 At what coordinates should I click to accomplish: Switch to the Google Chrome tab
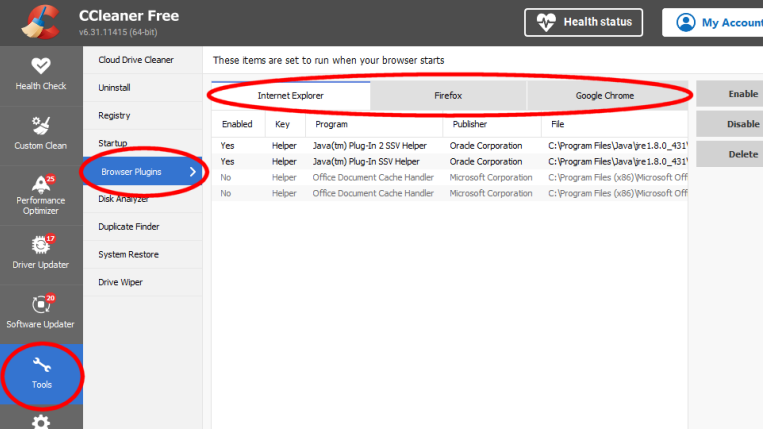click(604, 96)
